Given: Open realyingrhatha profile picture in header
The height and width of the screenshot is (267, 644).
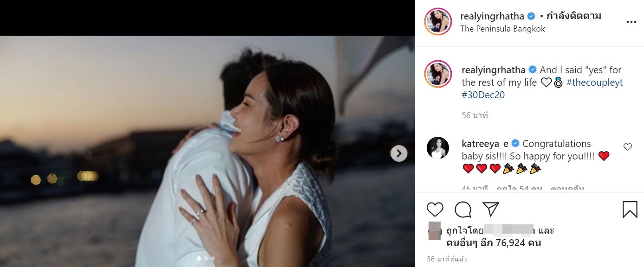Looking at the screenshot, I should 438,22.
